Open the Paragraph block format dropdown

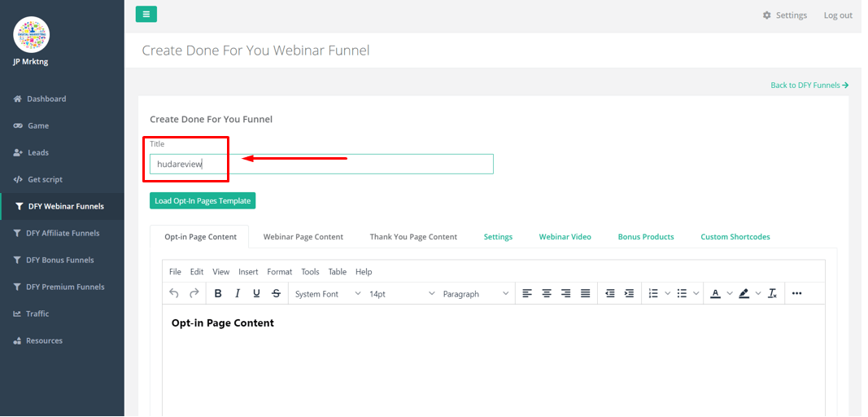pos(476,294)
